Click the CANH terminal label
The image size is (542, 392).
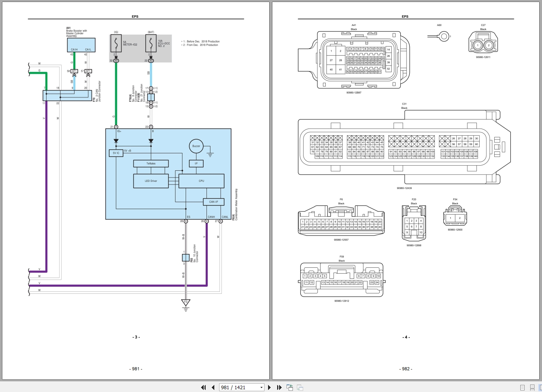point(211,217)
